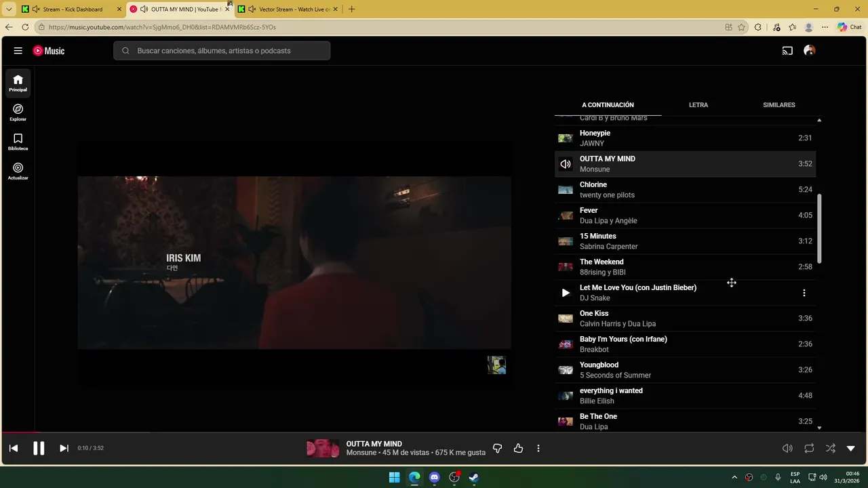The width and height of the screenshot is (868, 488).
Task: Click the currently playing OUTTA MY MIND row
Action: (x=685, y=164)
